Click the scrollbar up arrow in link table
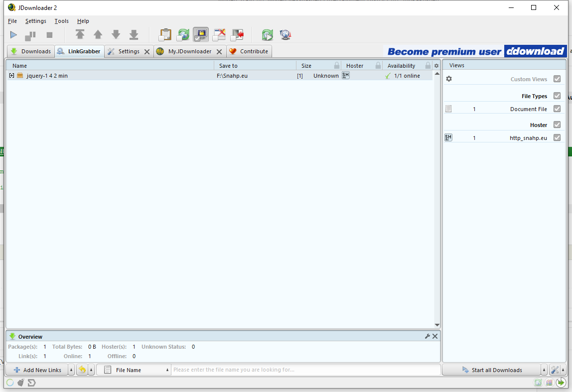 point(437,74)
